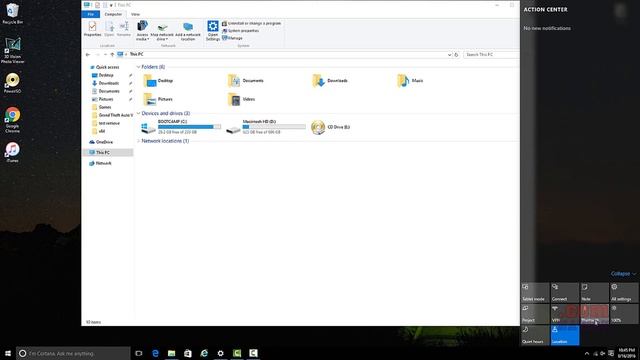Open All settings from Action Center

[624, 293]
